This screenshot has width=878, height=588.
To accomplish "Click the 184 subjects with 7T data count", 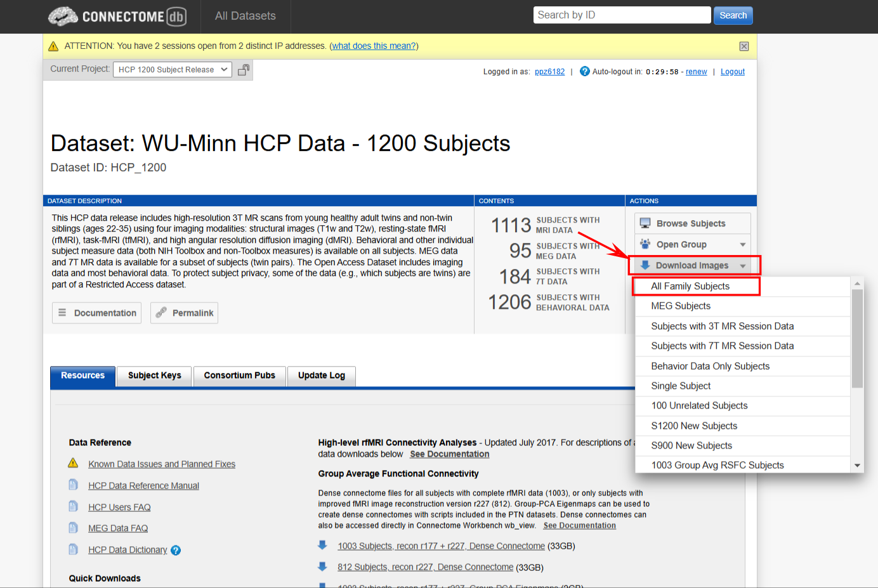I will coord(514,277).
